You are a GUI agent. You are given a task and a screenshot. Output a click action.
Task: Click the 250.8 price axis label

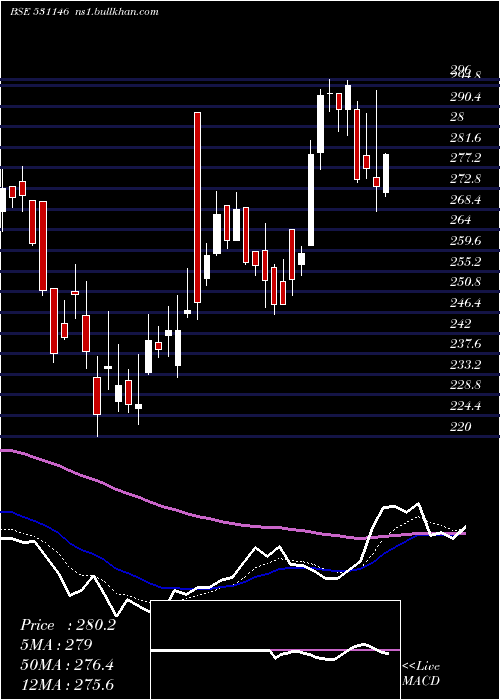click(466, 282)
